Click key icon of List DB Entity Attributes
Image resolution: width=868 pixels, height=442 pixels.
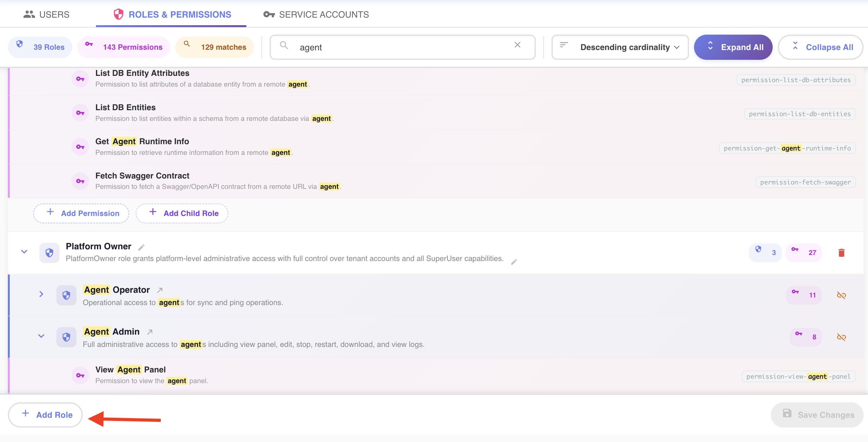[80, 79]
